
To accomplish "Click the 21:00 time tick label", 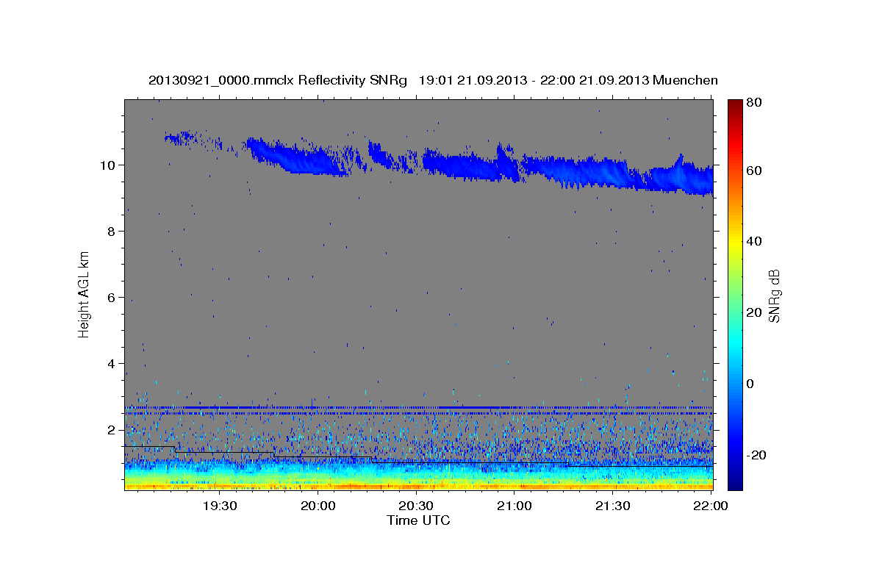I will (514, 506).
